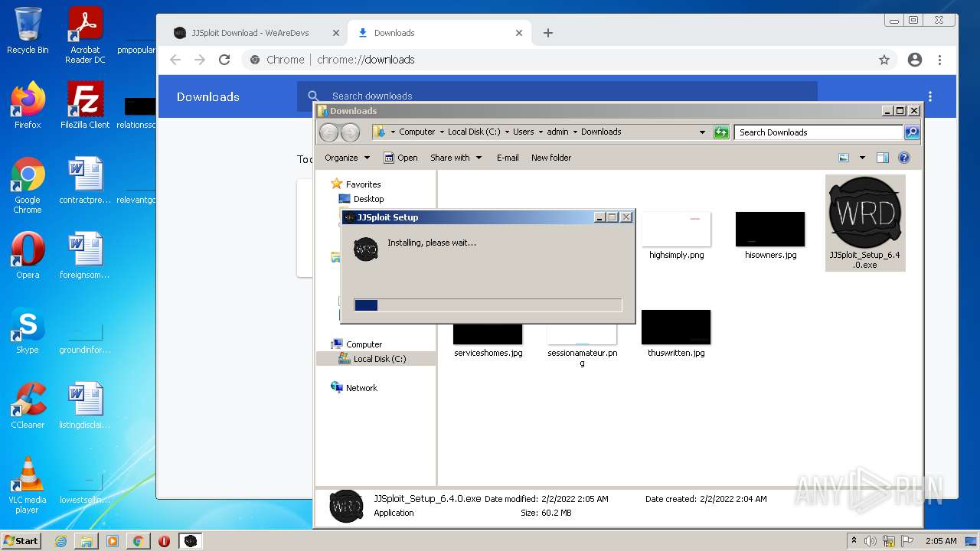
Task: Open Firefox desktop shortcut
Action: click(x=28, y=106)
